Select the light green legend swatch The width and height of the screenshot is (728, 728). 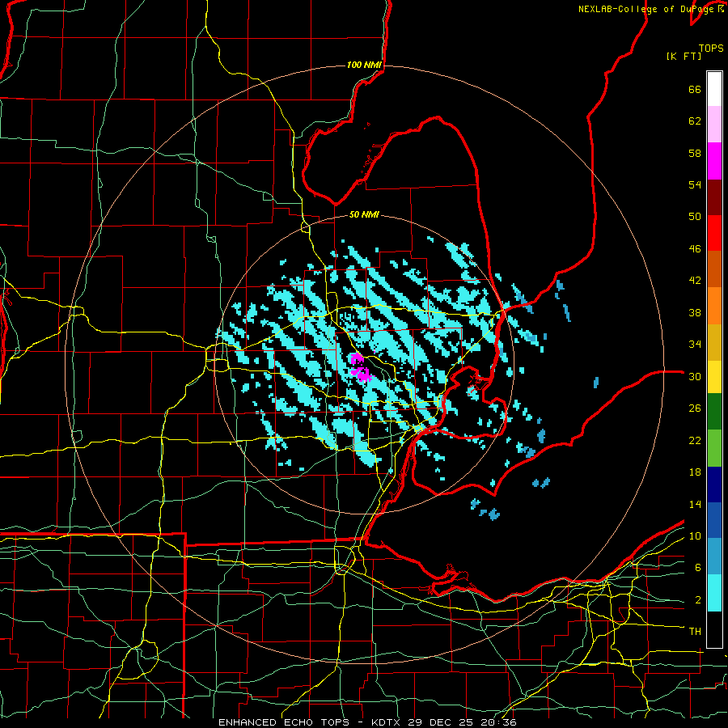click(714, 448)
